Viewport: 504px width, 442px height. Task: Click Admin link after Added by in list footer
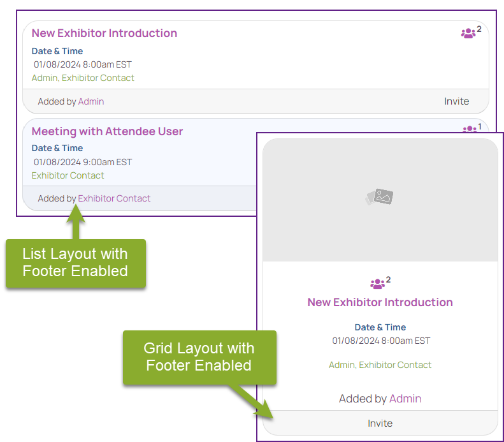pyautogui.click(x=91, y=101)
